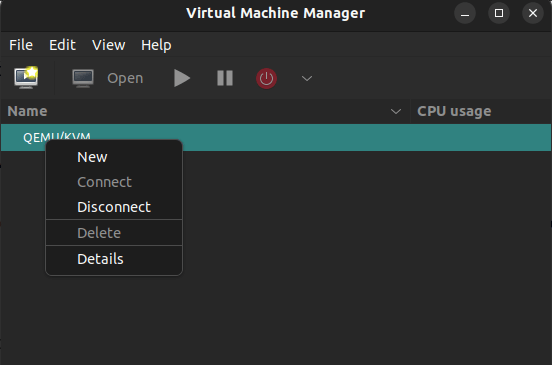Select Disconnect in the context menu
The image size is (552, 365).
pos(114,207)
